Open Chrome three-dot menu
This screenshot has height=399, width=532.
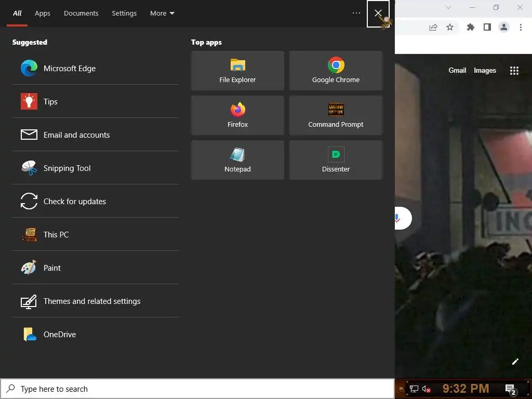tap(521, 27)
